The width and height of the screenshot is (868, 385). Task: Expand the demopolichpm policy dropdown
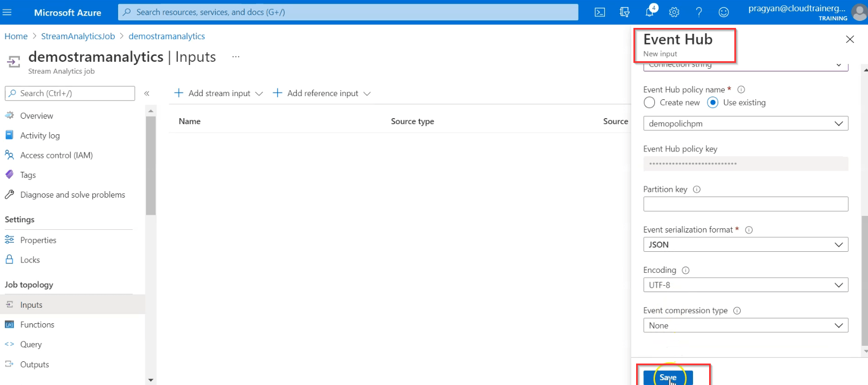pos(746,124)
